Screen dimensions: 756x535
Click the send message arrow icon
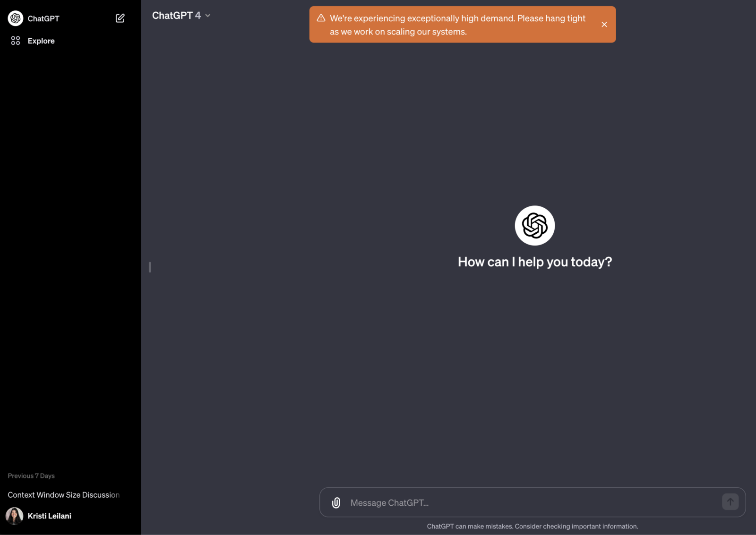(730, 502)
